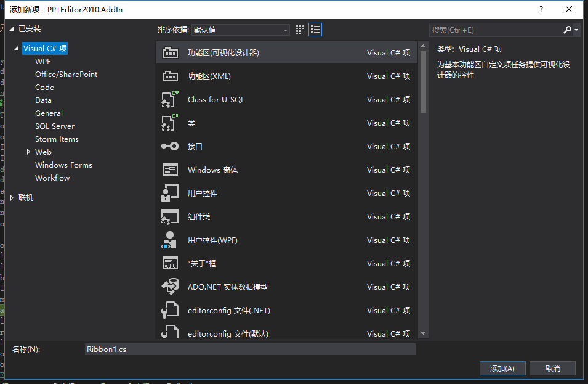588x384 pixels.
Task: Expand the 联机 section
Action: click(11, 197)
